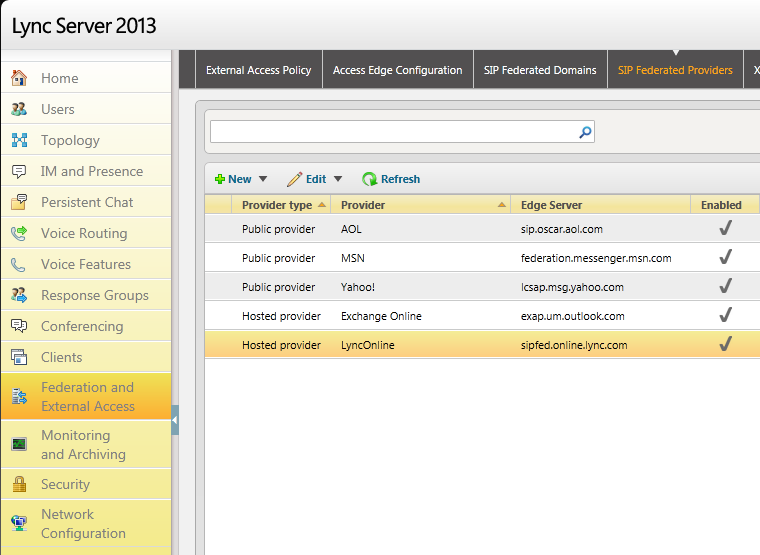Screen dimensions: 760x555
Task: Click the Monitoring and Archiving monitor icon
Action: pyautogui.click(x=19, y=444)
